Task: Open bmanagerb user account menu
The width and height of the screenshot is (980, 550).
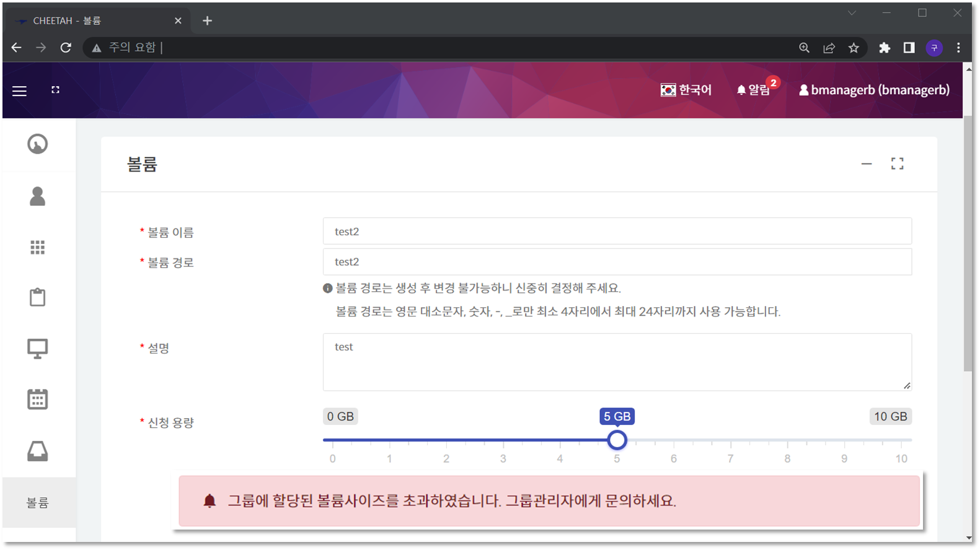Action: point(874,90)
